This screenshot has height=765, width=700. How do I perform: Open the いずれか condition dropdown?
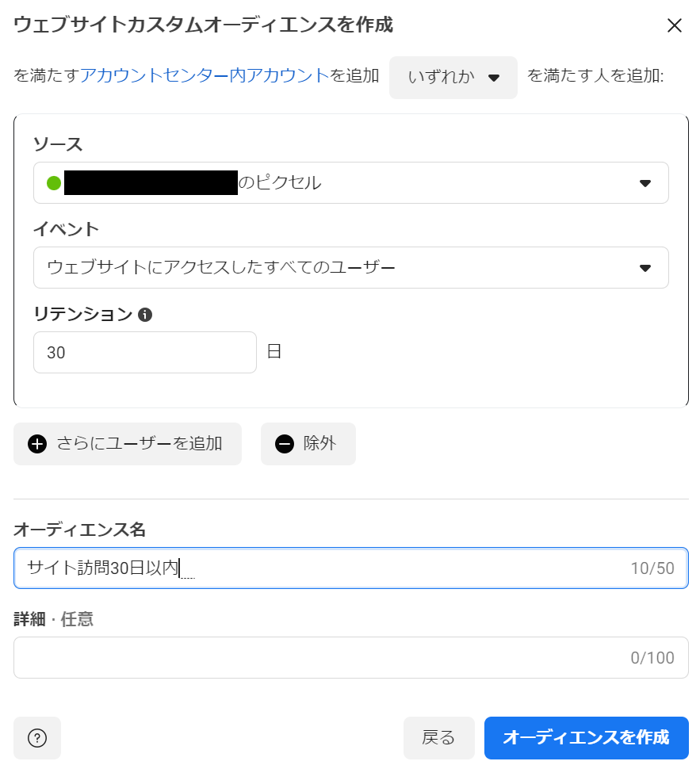[453, 77]
